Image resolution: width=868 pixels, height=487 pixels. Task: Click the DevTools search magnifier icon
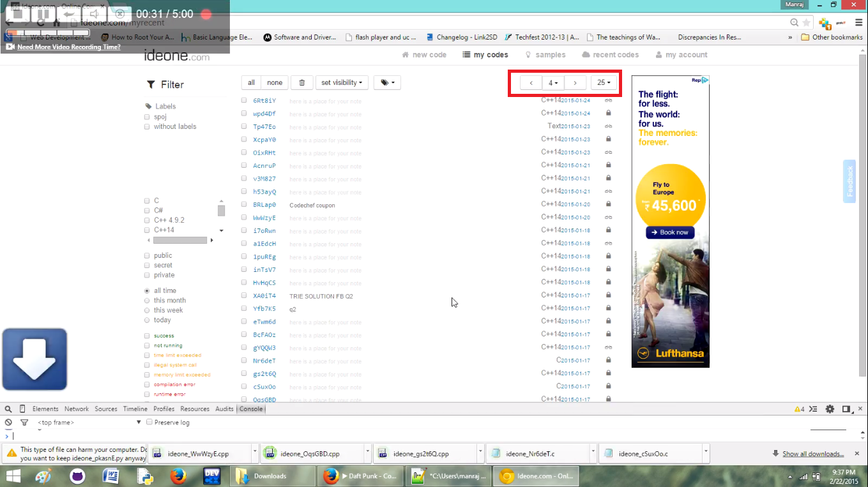(8, 408)
